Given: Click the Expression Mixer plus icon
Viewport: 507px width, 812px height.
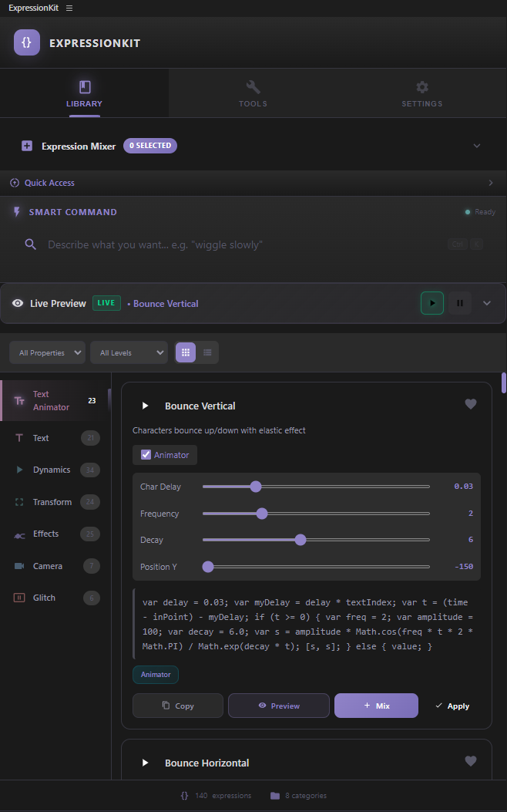Looking at the screenshot, I should [27, 146].
